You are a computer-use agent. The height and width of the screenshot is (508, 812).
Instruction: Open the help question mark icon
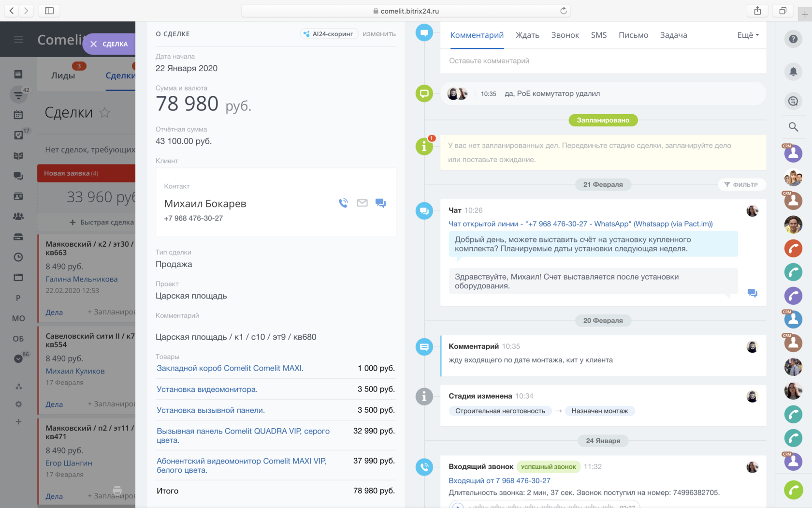[x=793, y=39]
